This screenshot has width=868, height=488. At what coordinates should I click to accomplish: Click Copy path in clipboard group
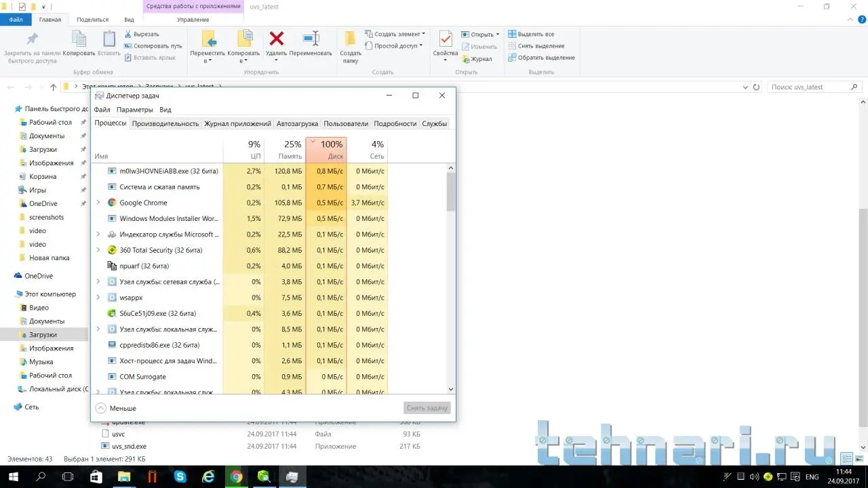tap(153, 46)
